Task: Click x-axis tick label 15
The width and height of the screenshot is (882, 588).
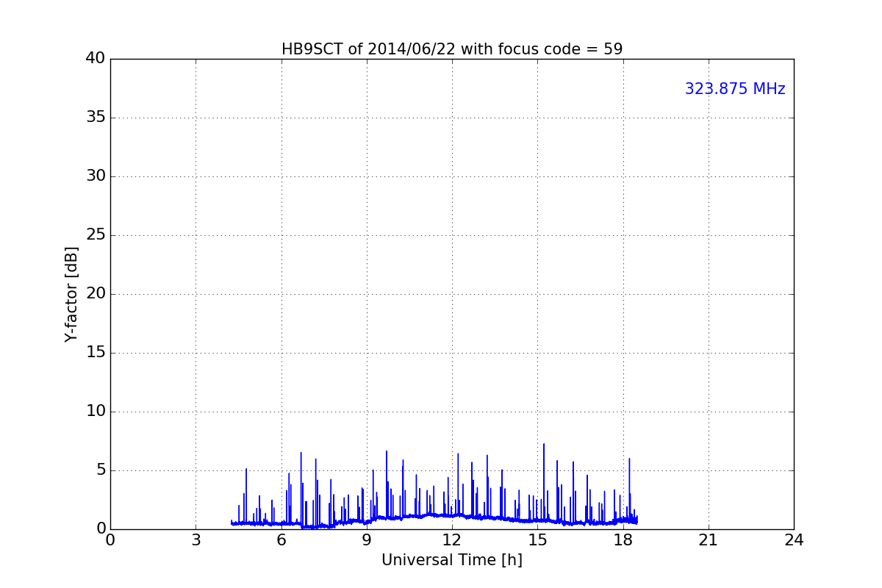Action: click(x=537, y=540)
